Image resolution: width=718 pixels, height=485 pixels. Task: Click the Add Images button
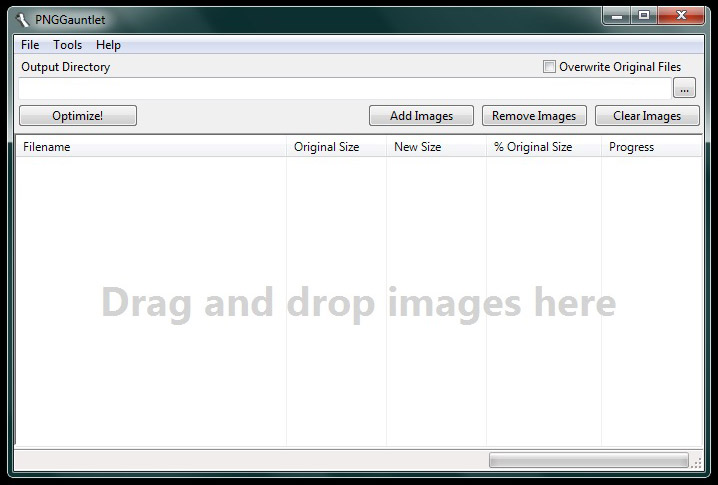[421, 115]
